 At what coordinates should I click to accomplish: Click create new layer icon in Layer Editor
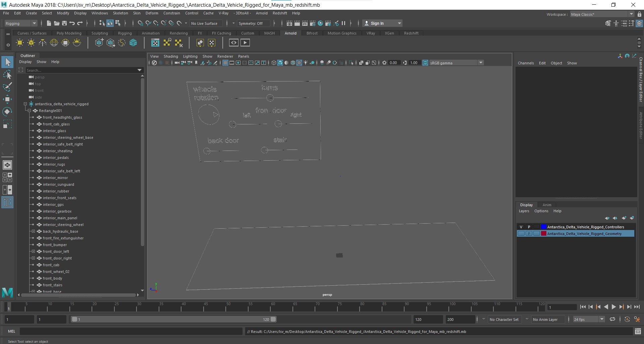pos(624,218)
